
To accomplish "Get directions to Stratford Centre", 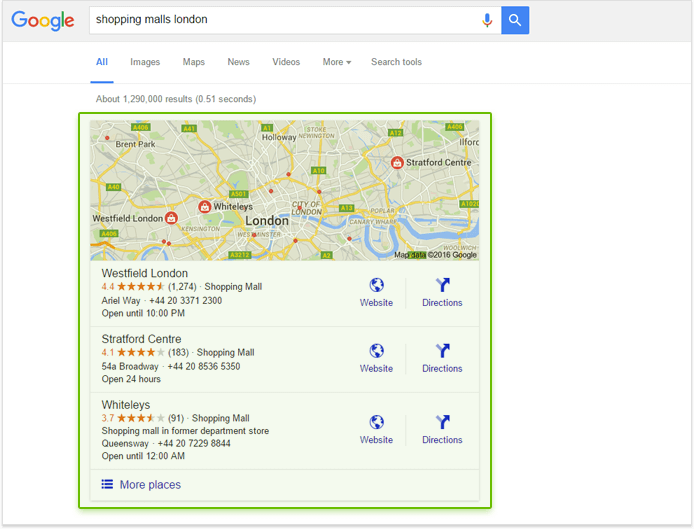I will (x=442, y=351).
